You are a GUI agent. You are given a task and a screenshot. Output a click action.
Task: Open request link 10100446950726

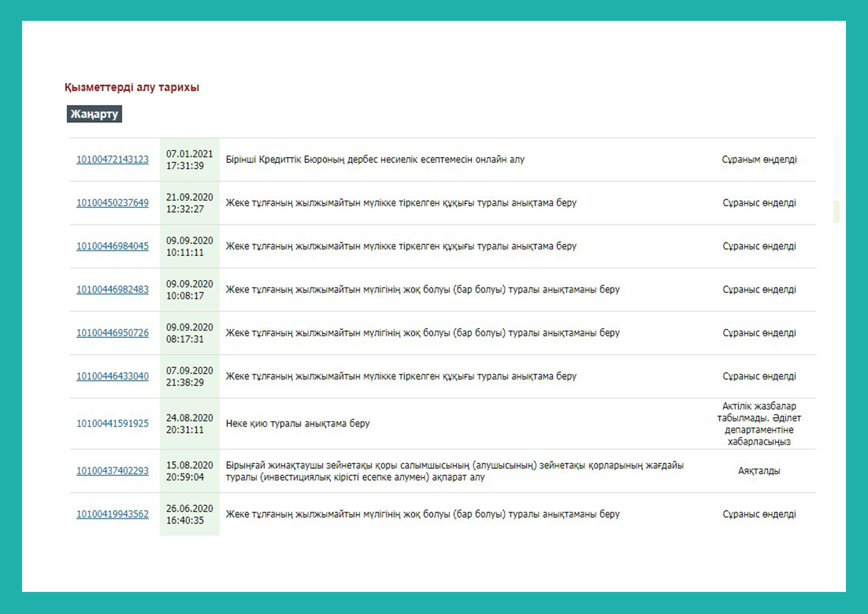click(x=112, y=333)
